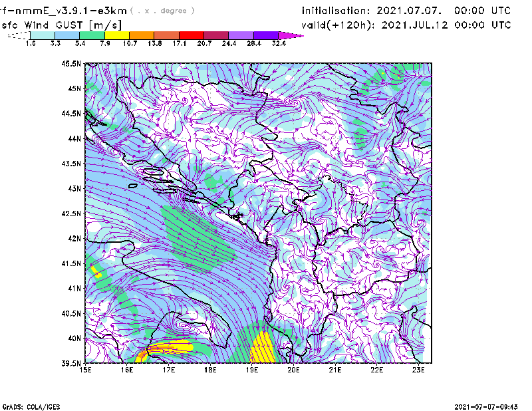The image size is (532, 411).
Task: Click the legend value '1.6'
Action: click(31, 43)
